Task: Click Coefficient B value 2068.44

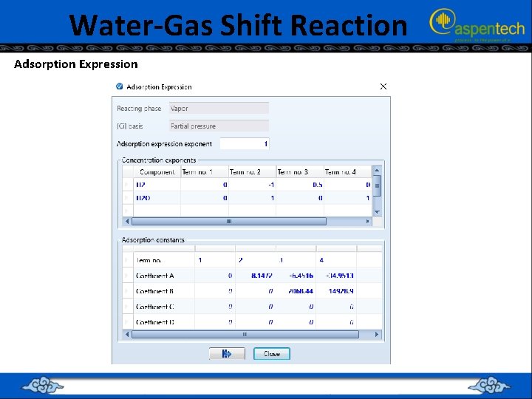Action: tap(296, 291)
